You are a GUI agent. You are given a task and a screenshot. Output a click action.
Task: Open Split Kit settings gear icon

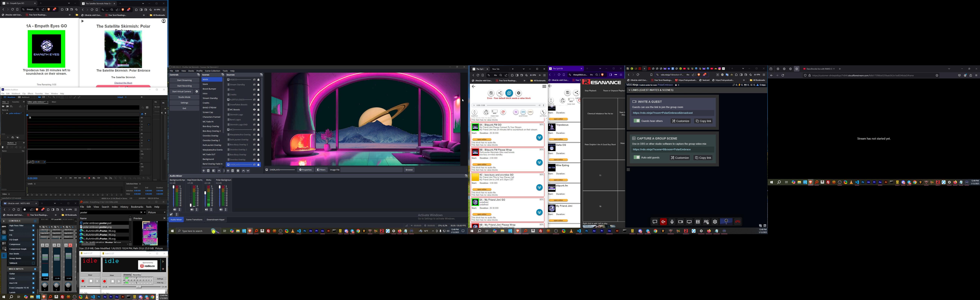[519, 93]
